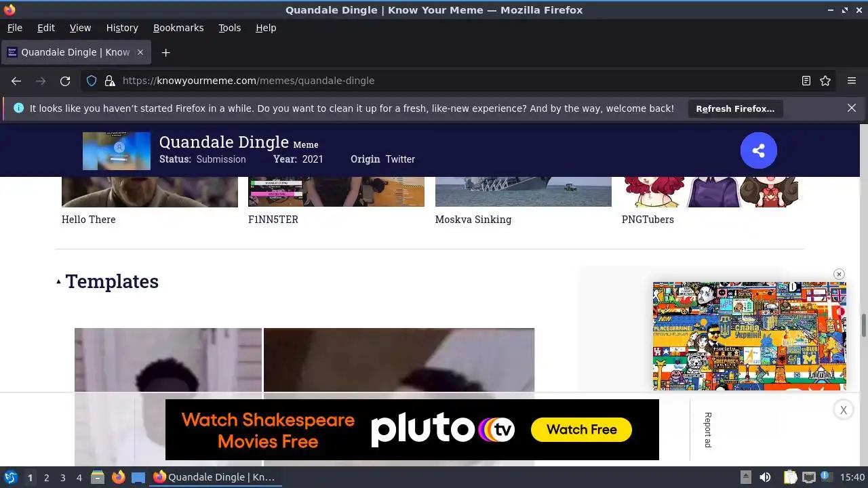Click the Refresh Firefox… button

(735, 108)
